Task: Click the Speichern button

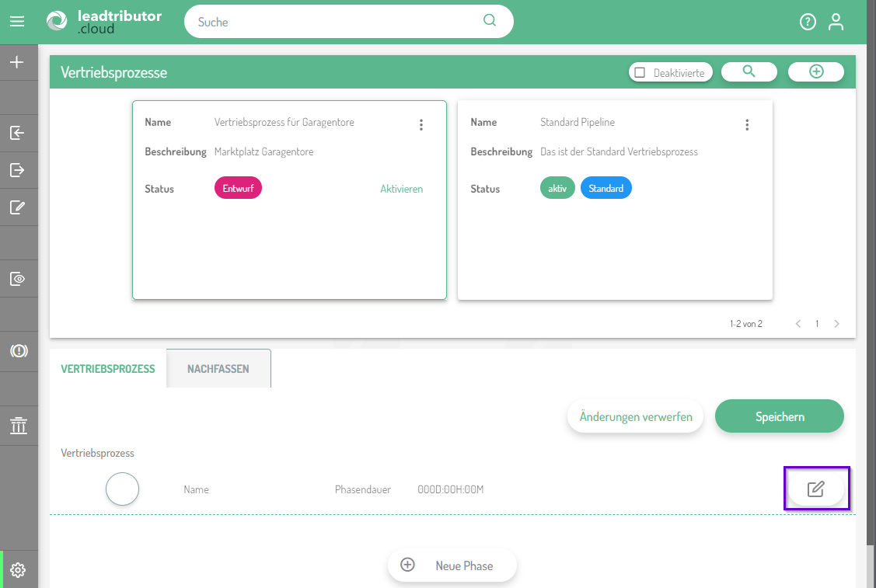Action: 779,416
